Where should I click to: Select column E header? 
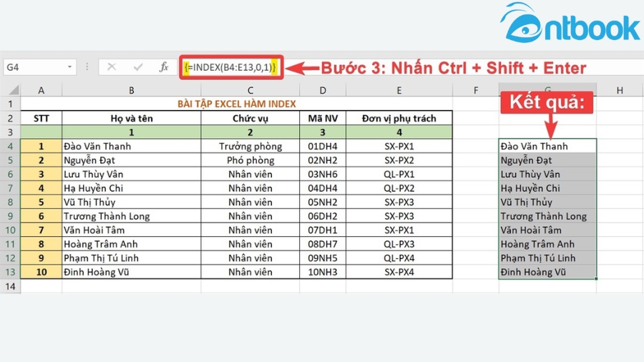tap(399, 90)
